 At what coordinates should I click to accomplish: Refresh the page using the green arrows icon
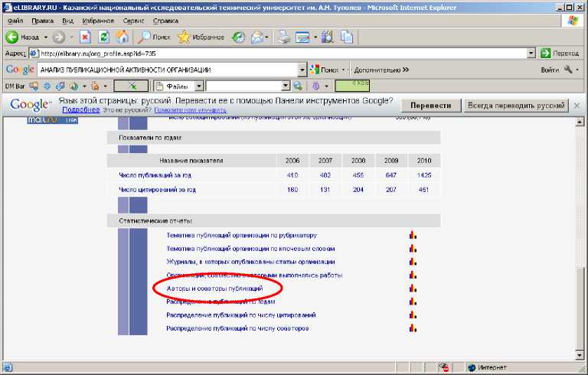click(103, 37)
